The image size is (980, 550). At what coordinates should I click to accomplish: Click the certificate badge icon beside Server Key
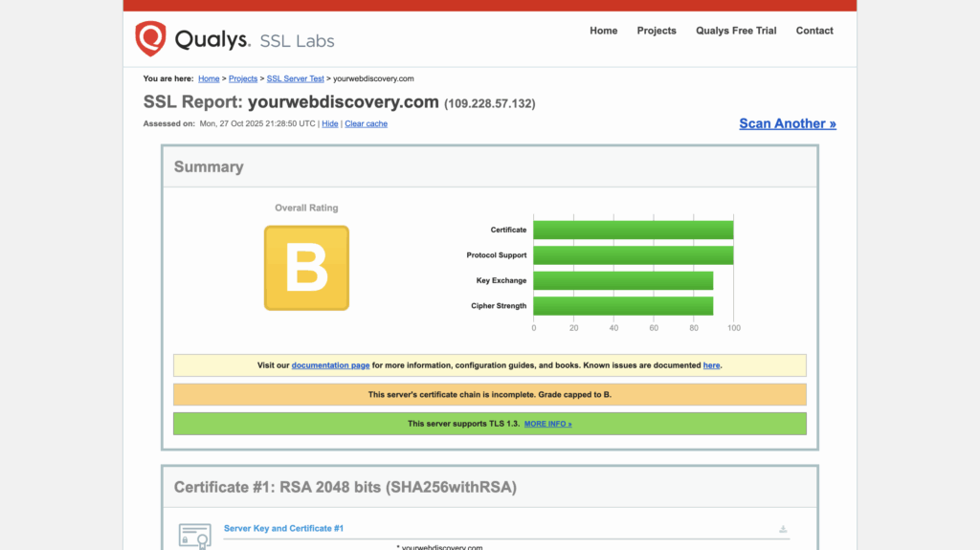(x=194, y=536)
